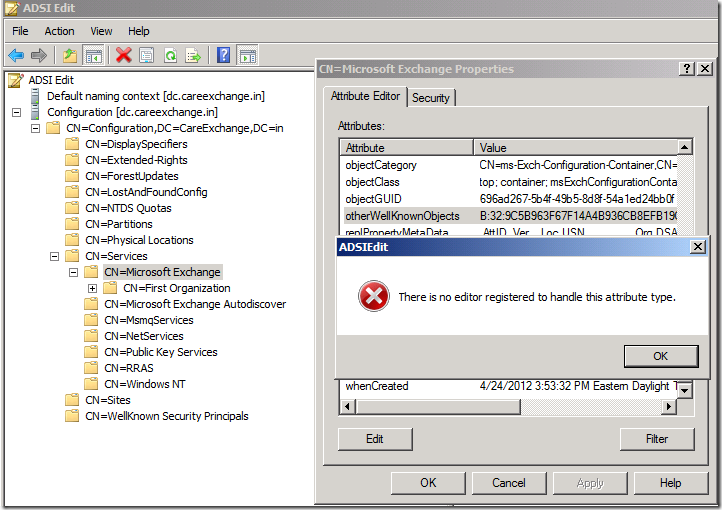Click the Forward arrow toolbar icon
This screenshot has width=722, height=510.
coord(39,56)
